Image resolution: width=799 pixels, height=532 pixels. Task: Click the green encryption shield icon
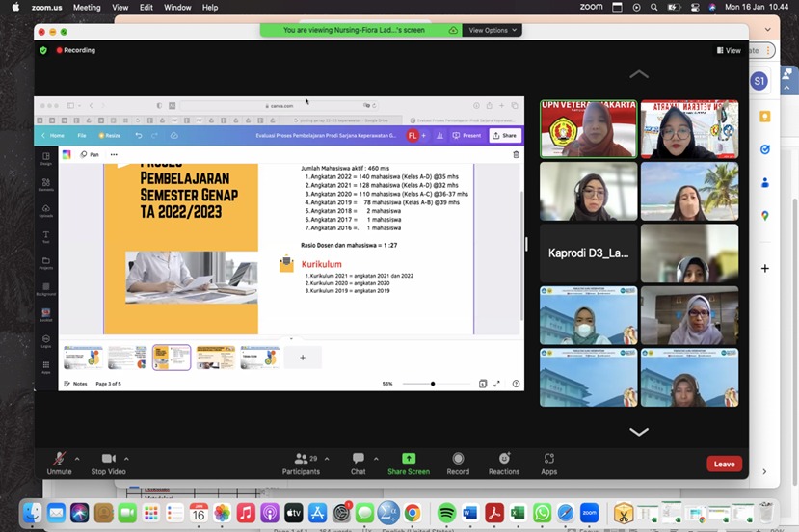[43, 50]
